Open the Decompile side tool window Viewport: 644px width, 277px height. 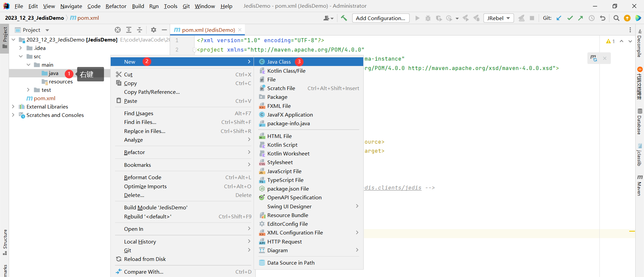pos(640,43)
